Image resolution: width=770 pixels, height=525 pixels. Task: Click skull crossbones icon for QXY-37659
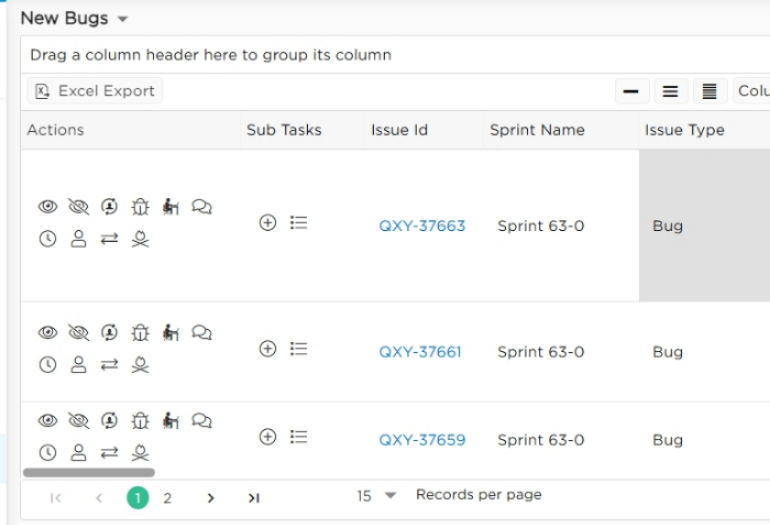pos(140,453)
